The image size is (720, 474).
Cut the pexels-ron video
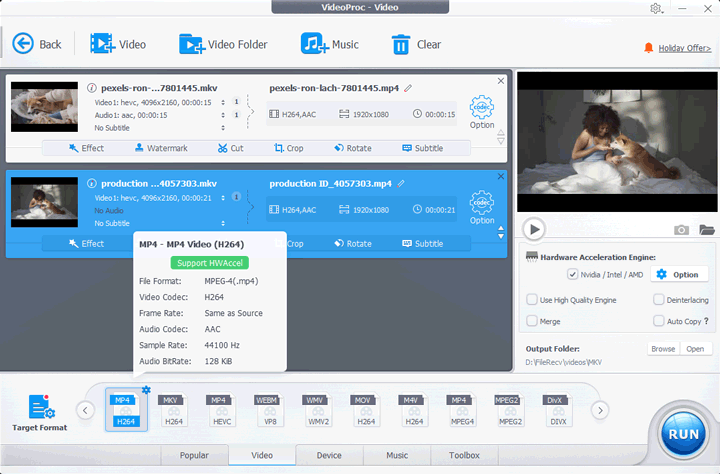[231, 148]
